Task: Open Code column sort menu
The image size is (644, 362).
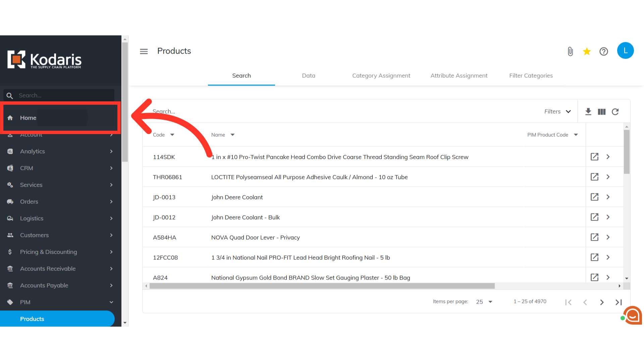Action: click(172, 135)
